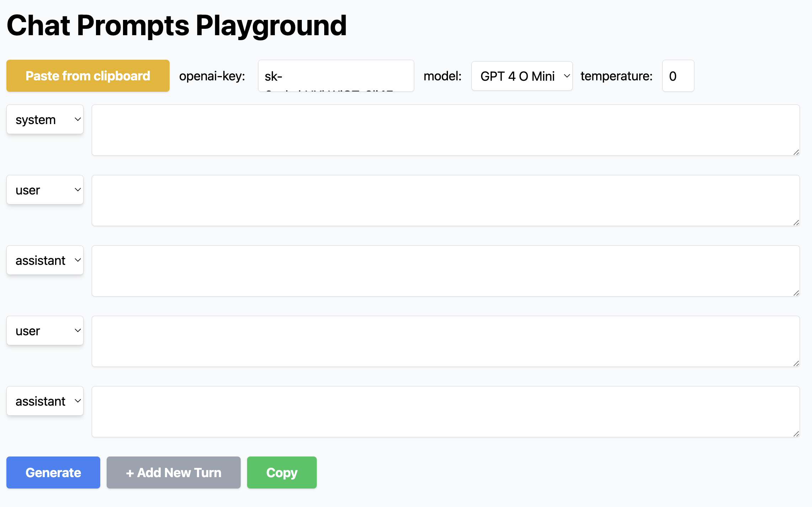Click the Generate button

click(x=53, y=473)
